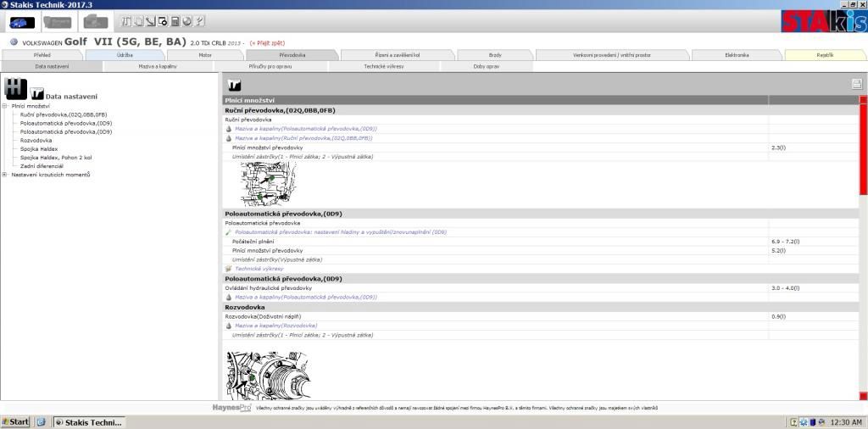Click the gearbox shifter icon in left panel
This screenshot has height=429, width=868.
(x=14, y=87)
